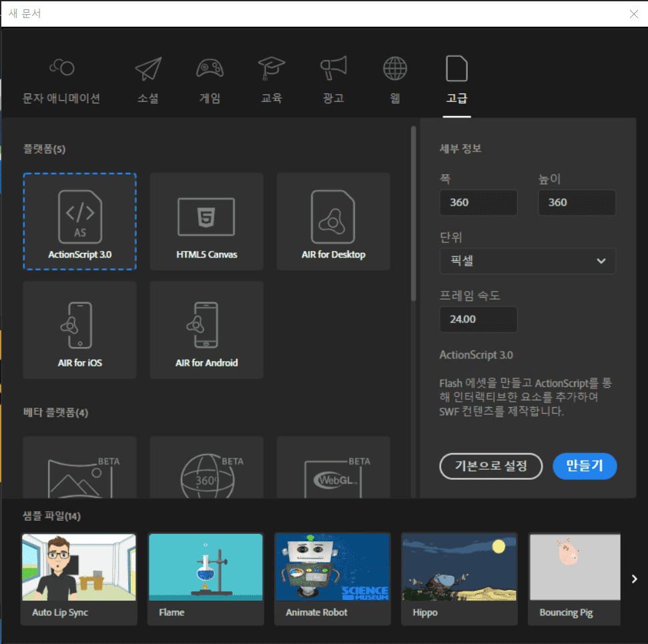Select the AIR for Android platform icon
Screen dimensions: 648x644
pyautogui.click(x=207, y=330)
